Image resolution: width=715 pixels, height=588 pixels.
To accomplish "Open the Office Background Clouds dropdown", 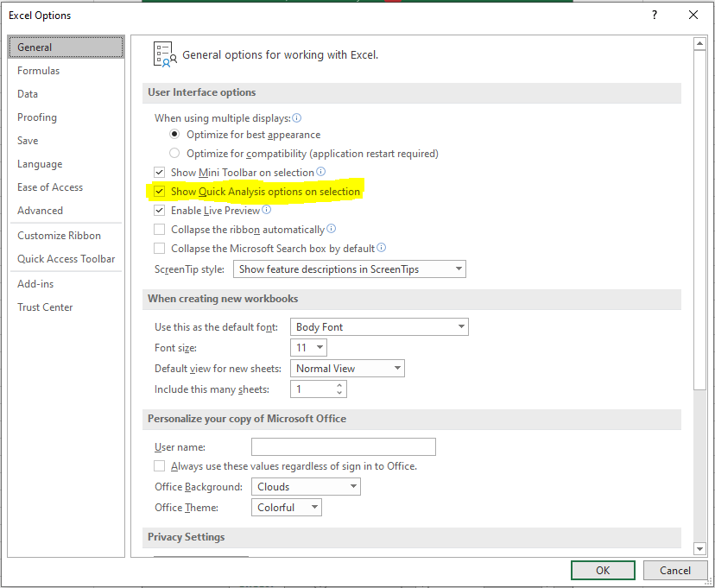I will click(306, 487).
